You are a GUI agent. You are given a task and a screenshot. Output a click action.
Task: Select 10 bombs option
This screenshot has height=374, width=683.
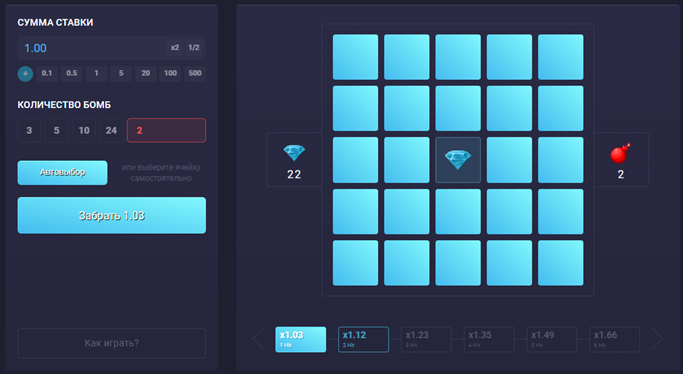click(x=84, y=130)
